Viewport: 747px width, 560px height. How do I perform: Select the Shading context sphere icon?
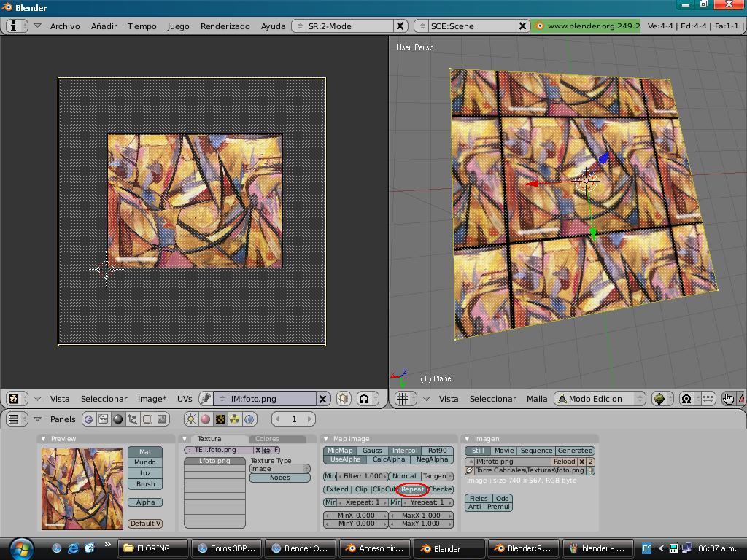[117, 419]
